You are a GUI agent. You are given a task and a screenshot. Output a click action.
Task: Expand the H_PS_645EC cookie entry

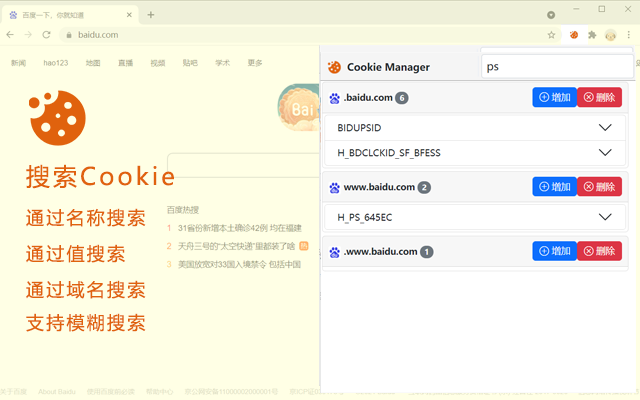point(475,217)
